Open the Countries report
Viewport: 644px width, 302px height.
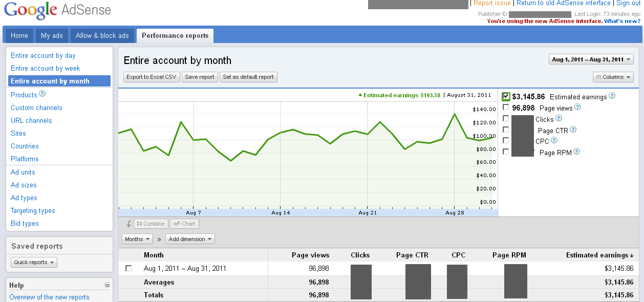tap(25, 146)
